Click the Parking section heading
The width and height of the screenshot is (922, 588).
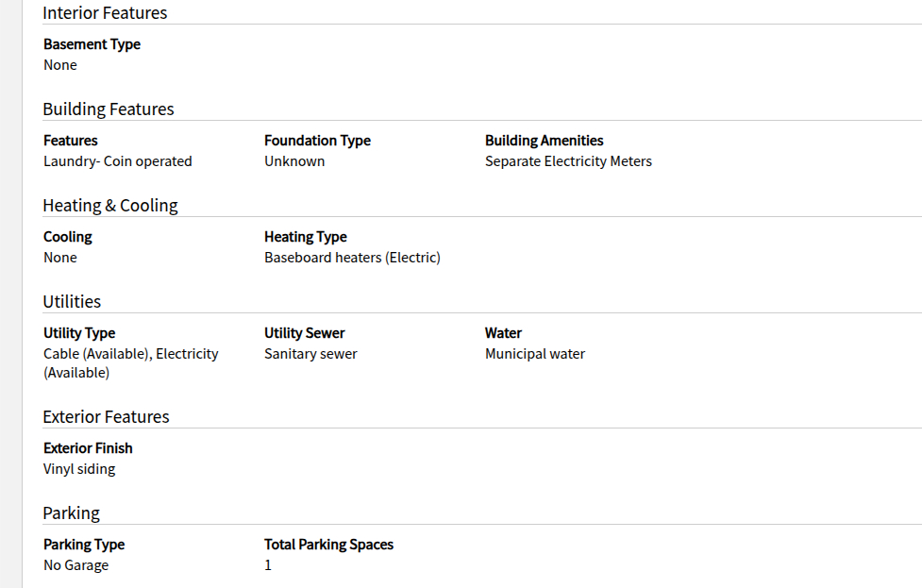point(71,513)
